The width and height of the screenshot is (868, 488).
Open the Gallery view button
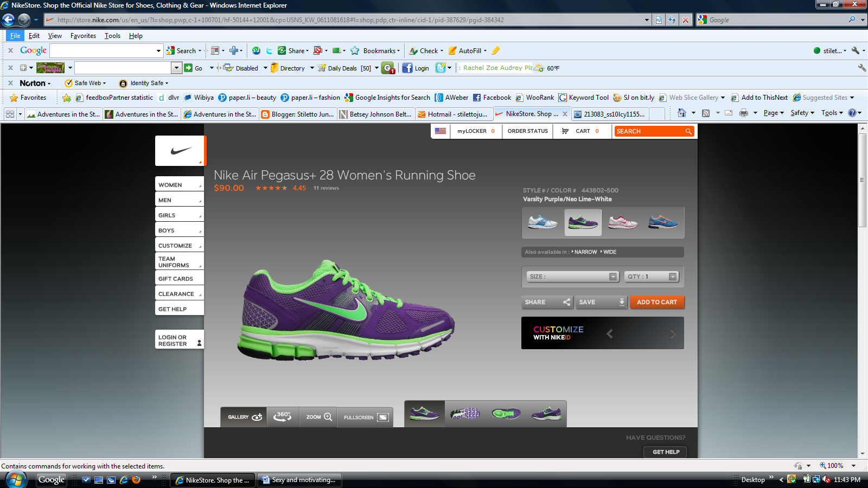tap(244, 417)
